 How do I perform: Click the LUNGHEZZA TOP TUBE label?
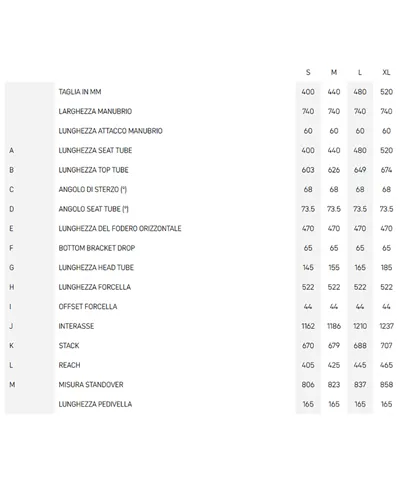point(94,170)
